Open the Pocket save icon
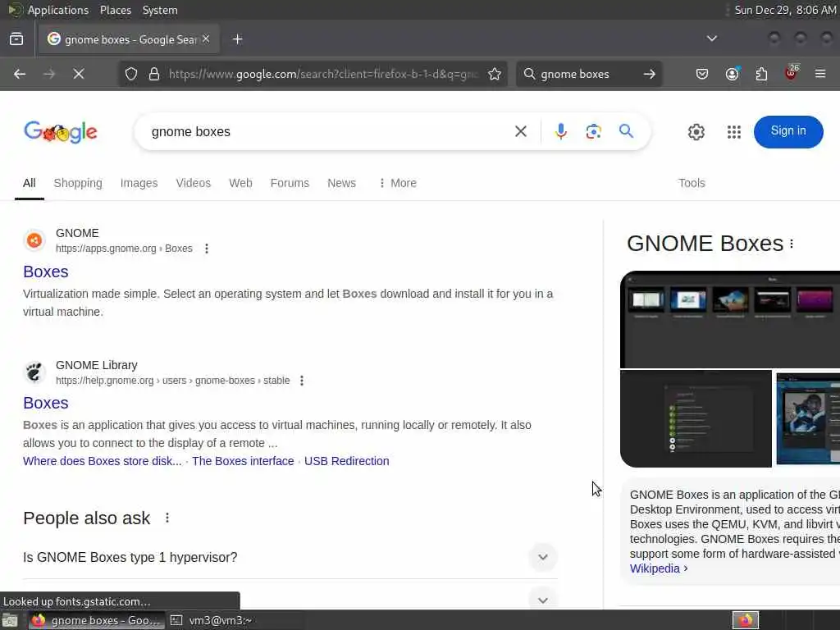This screenshot has width=840, height=630. point(702,74)
